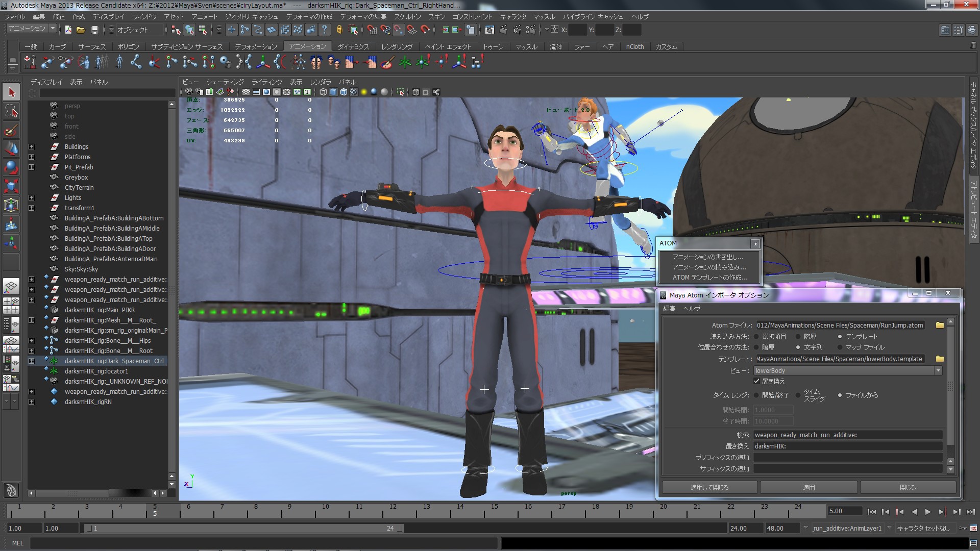Browse for template file with folder icon
Screen dimensions: 980x551
tap(939, 359)
